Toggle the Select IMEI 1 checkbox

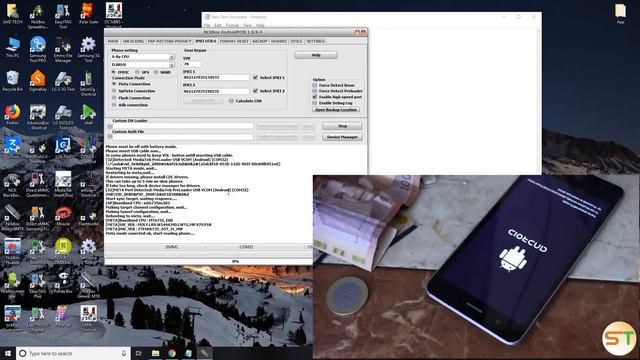(256, 77)
